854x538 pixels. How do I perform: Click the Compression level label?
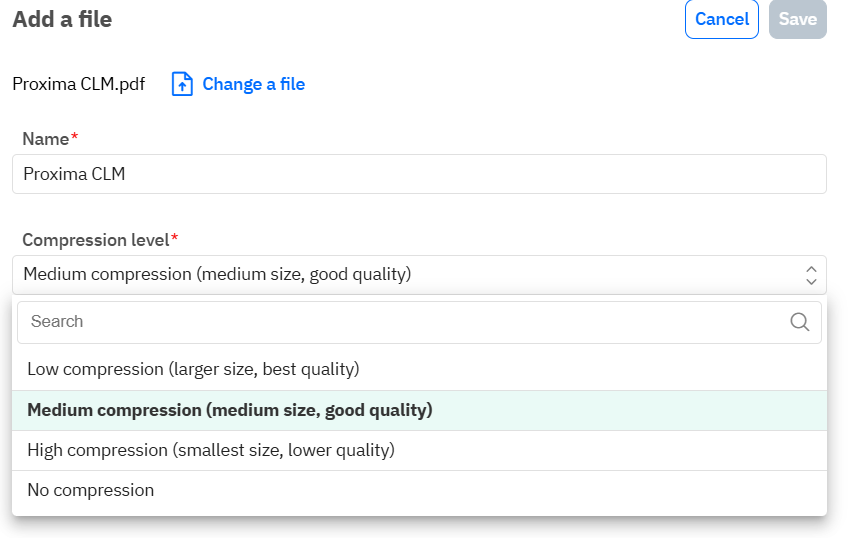(95, 240)
